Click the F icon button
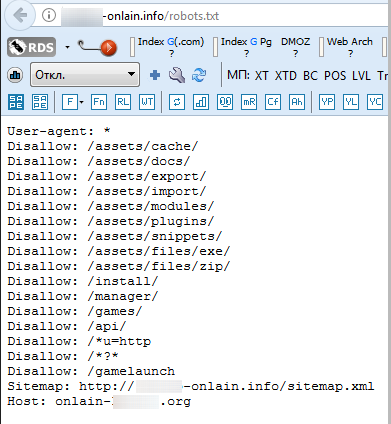This screenshot has width=391, height=424. click(x=70, y=102)
